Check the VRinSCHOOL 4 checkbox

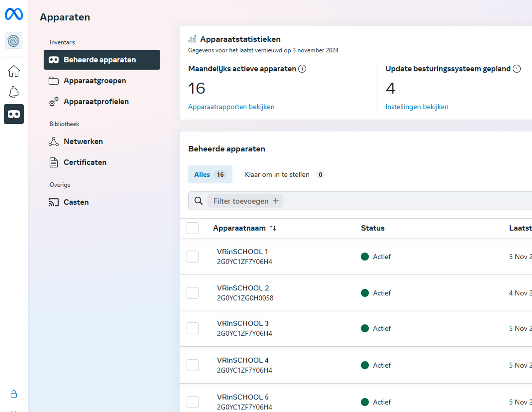(x=193, y=365)
